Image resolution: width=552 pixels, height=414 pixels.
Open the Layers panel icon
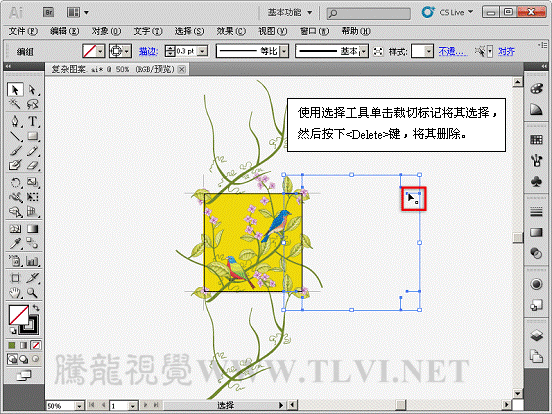click(536, 335)
